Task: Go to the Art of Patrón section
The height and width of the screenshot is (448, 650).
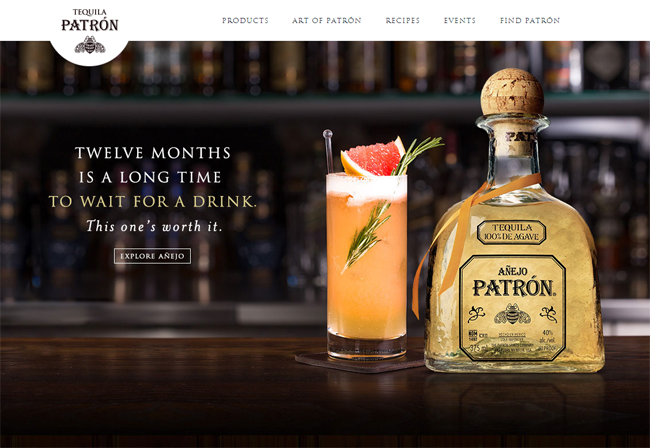Action: [x=326, y=20]
